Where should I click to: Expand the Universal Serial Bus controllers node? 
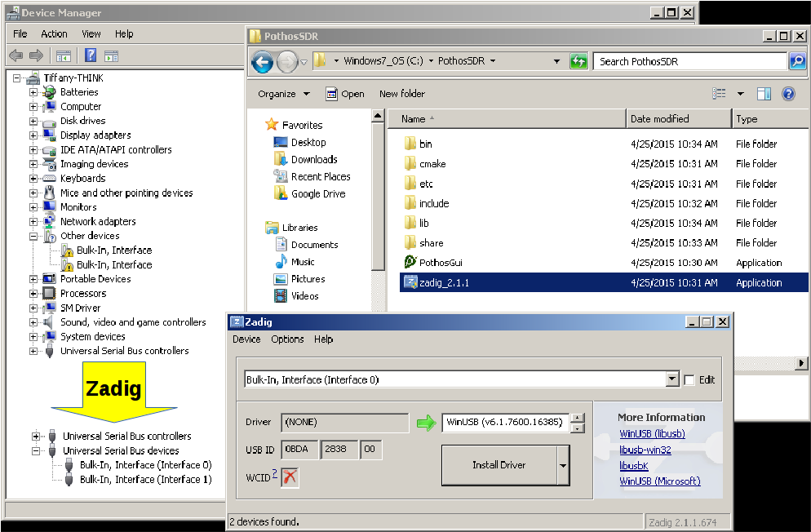(33, 351)
